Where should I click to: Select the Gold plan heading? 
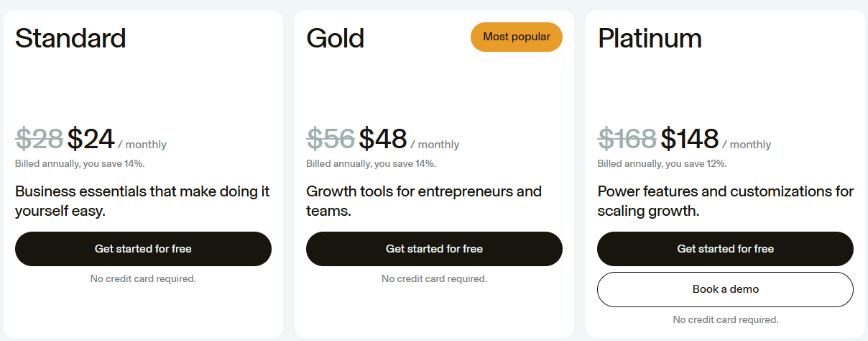[335, 38]
